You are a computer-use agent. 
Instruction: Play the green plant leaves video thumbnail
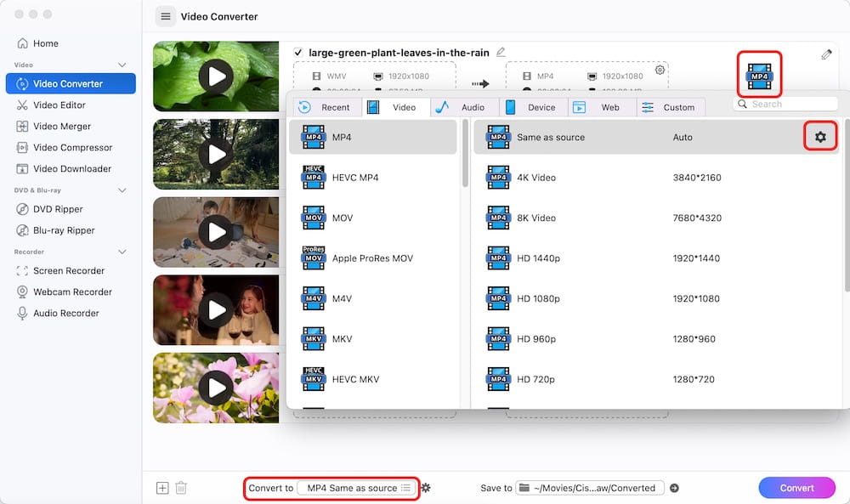(x=216, y=76)
